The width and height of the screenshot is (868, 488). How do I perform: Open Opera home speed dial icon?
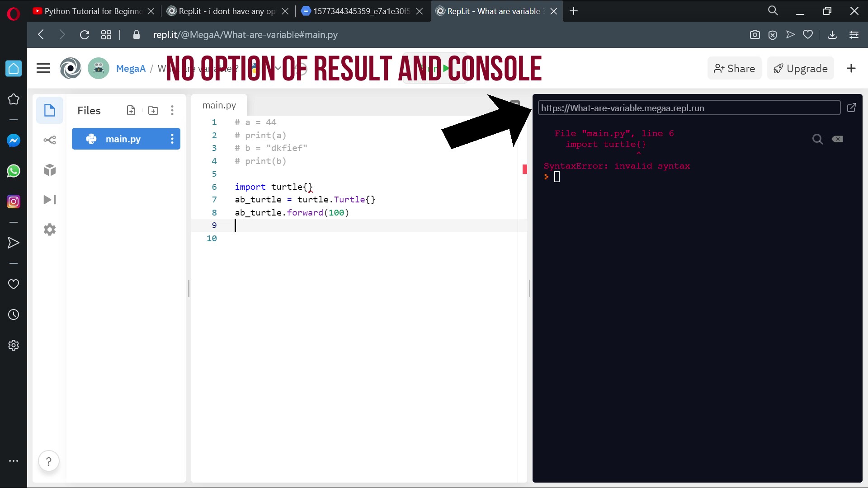pyautogui.click(x=14, y=69)
